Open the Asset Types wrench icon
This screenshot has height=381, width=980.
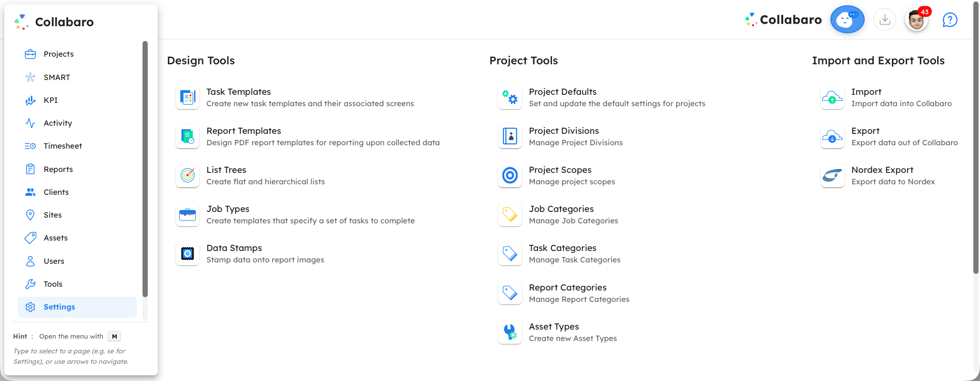[510, 332]
